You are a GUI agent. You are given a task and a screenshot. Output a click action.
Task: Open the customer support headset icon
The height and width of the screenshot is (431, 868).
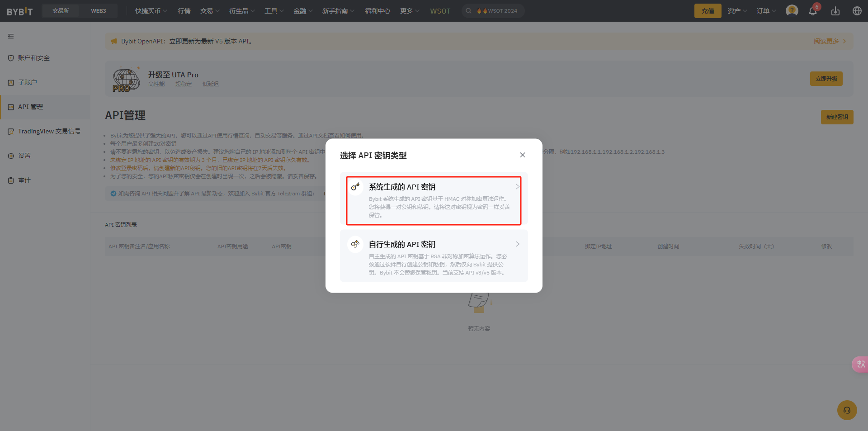pyautogui.click(x=847, y=410)
